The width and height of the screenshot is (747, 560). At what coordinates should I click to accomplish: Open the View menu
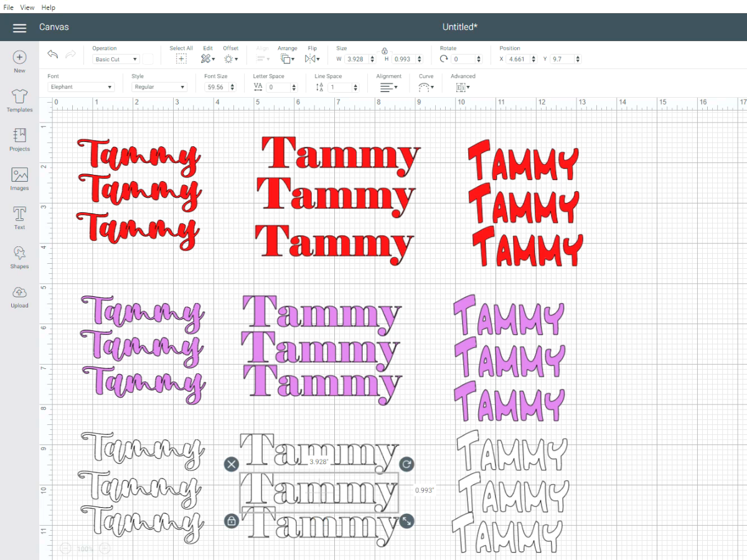click(x=27, y=7)
